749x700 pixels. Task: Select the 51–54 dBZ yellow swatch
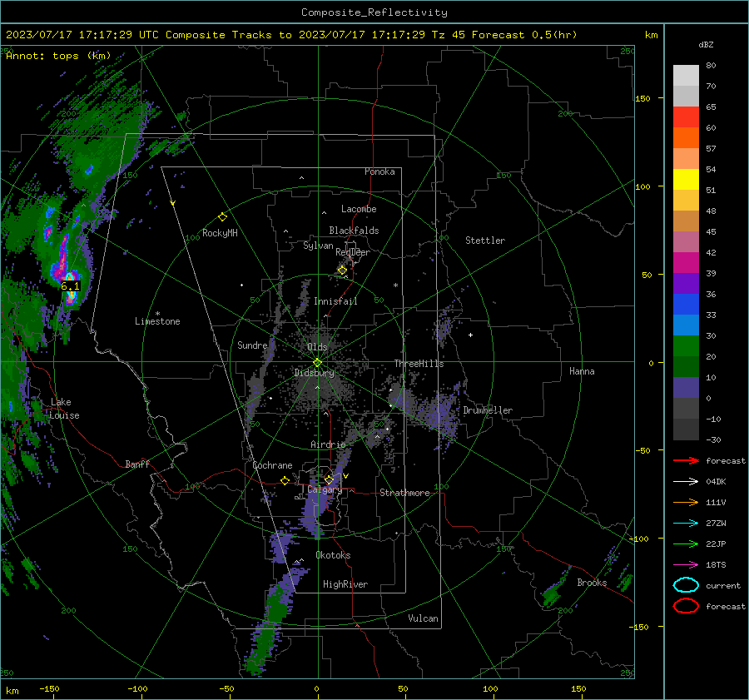[686, 180]
